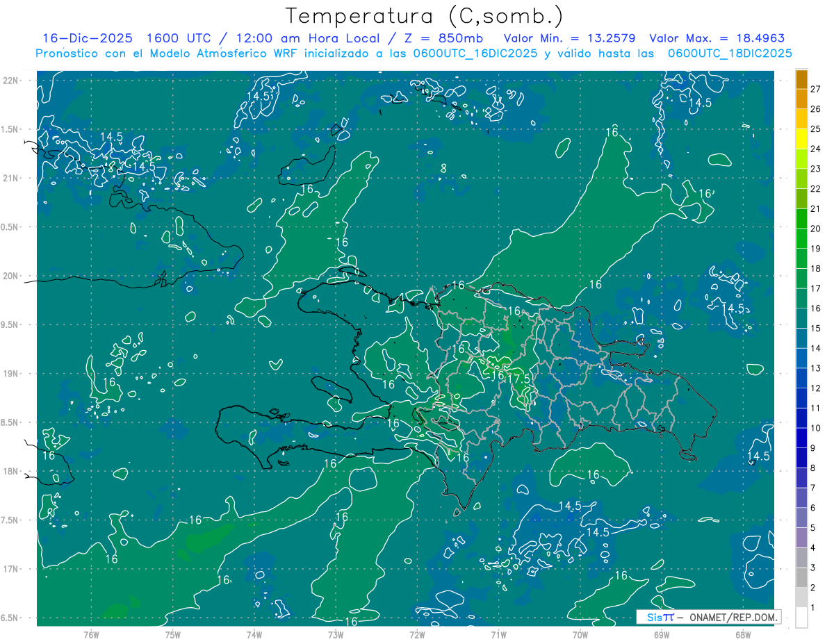Click the 19N latitude axis label
Viewport: 834px width, 644px height.
10,374
